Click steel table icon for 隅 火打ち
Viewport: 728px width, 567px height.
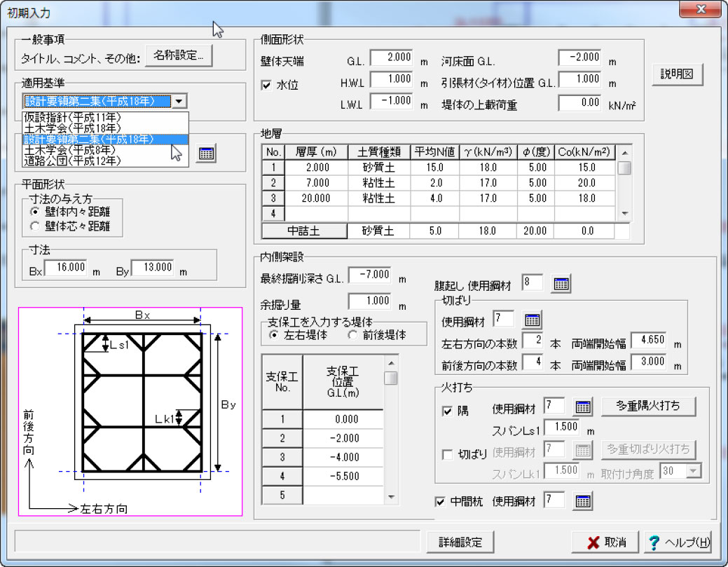point(583,407)
